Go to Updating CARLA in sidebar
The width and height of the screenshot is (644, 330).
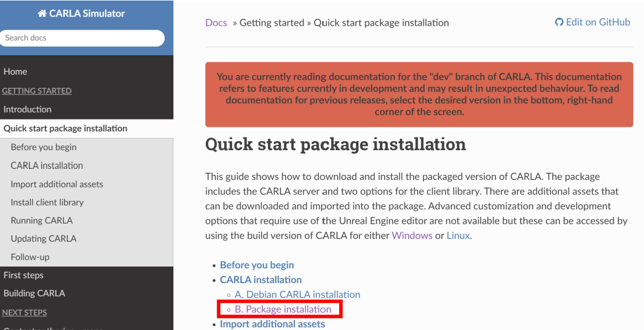tap(44, 238)
